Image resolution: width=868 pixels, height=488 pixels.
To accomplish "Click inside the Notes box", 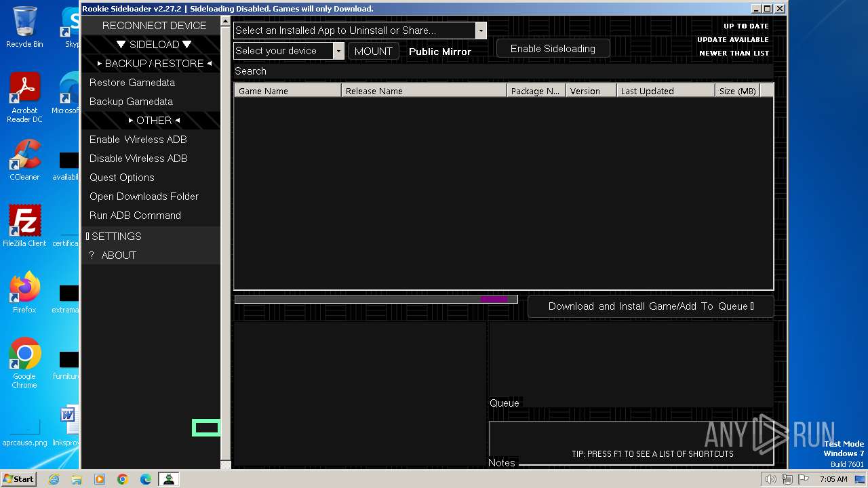I will pos(631,442).
